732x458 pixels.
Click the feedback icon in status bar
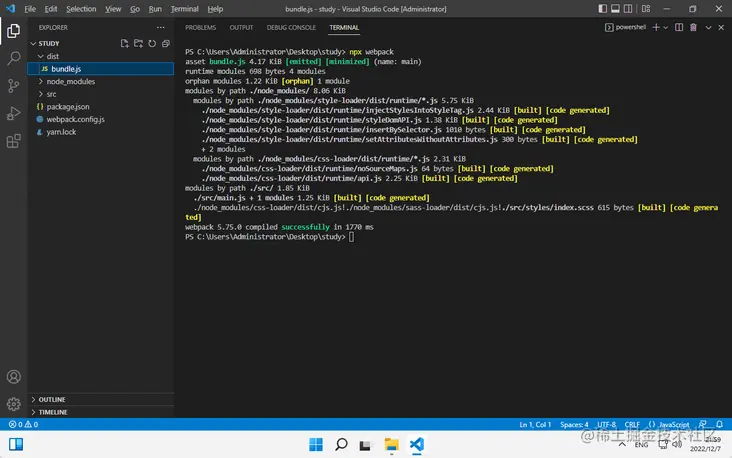[x=703, y=424]
